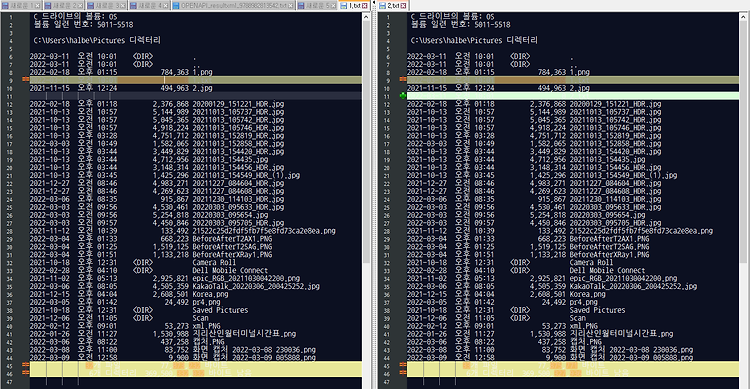Click the left pane's 'Saved Pictures' directory line
Viewport: 750px width, 389px height.
(x=221, y=310)
